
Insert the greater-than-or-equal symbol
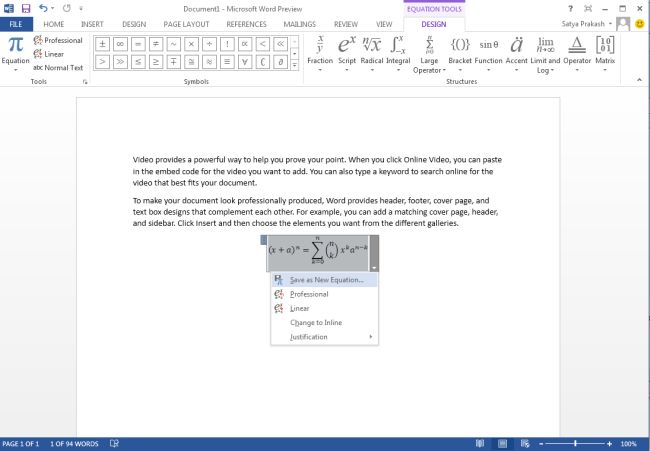click(156, 62)
